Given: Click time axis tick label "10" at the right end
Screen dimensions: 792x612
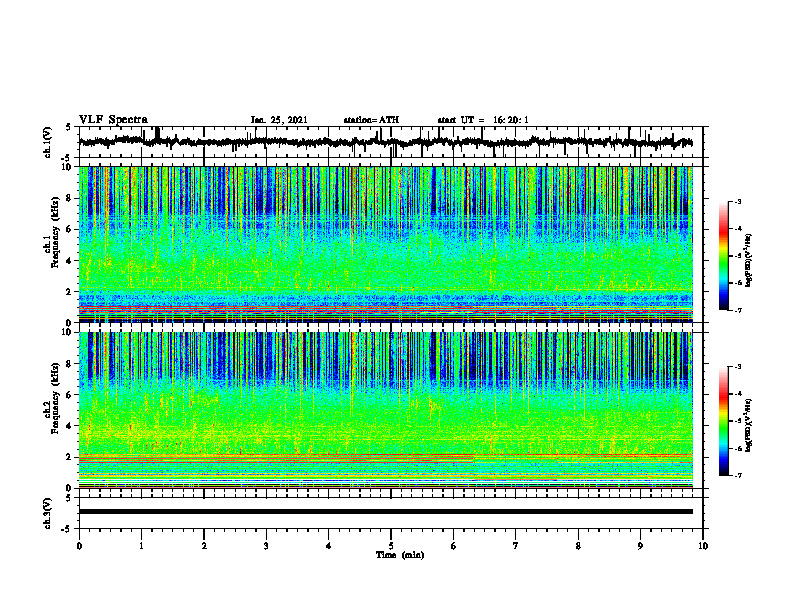Looking at the screenshot, I should pyautogui.click(x=703, y=546).
